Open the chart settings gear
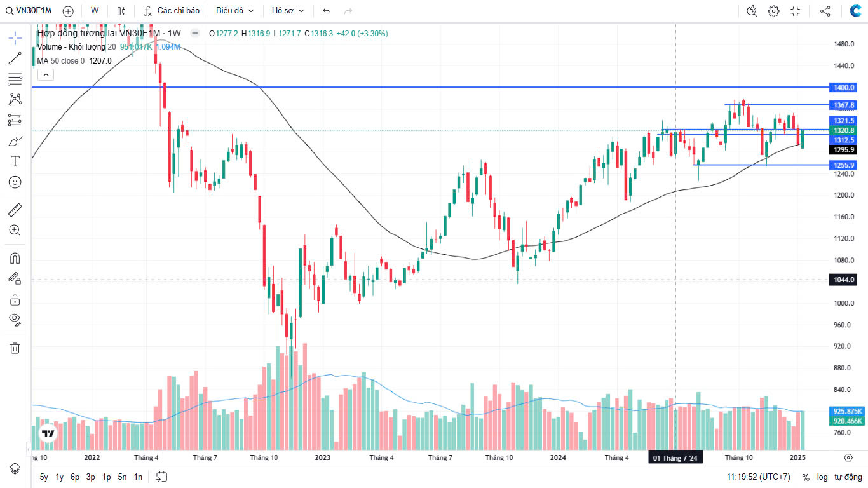Viewport: 868px width, 488px height. [773, 11]
